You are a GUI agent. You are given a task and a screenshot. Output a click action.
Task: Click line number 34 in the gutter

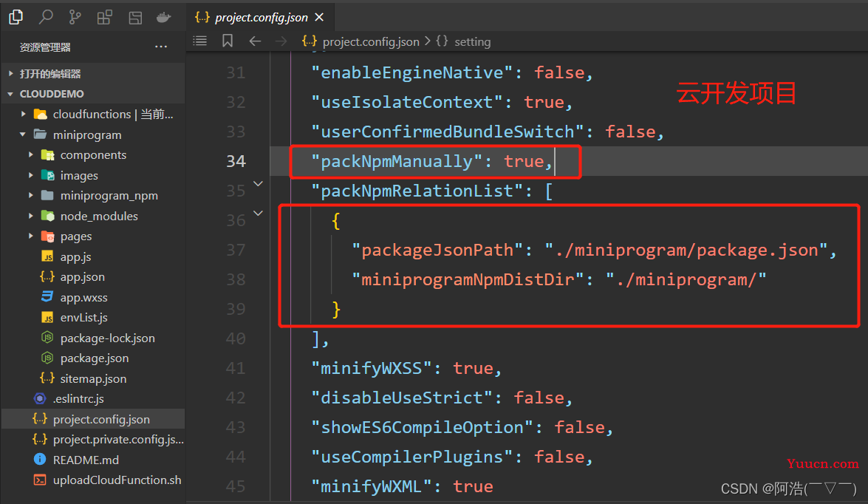(236, 161)
